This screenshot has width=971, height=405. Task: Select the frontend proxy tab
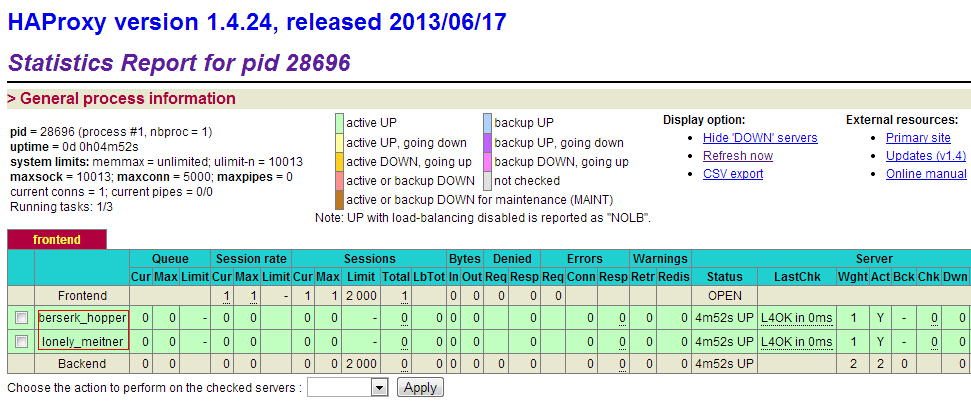(x=57, y=240)
